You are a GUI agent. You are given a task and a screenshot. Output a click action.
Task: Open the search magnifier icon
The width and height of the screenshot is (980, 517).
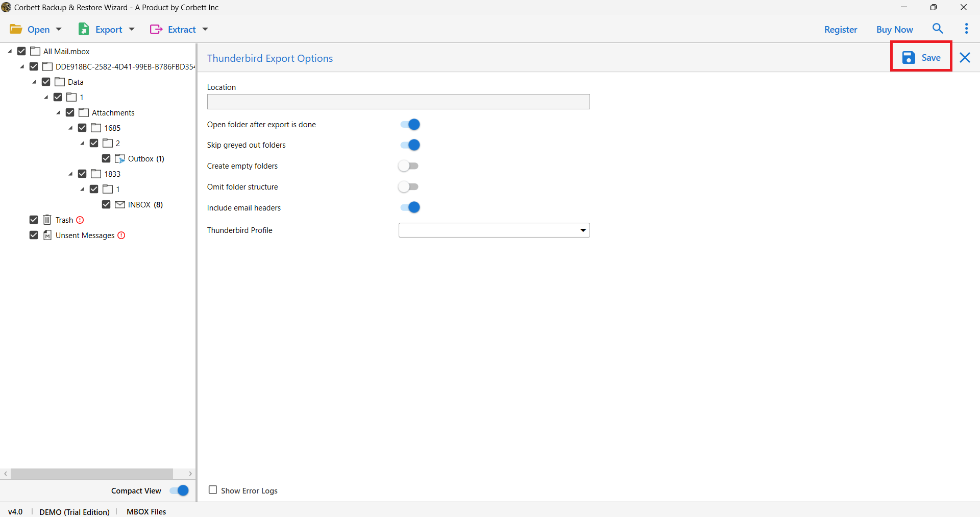coord(938,29)
